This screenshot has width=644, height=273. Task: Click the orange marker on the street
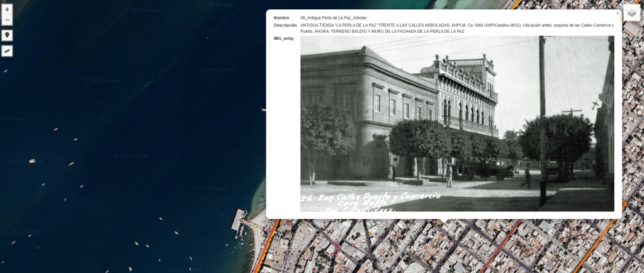pos(370,235)
